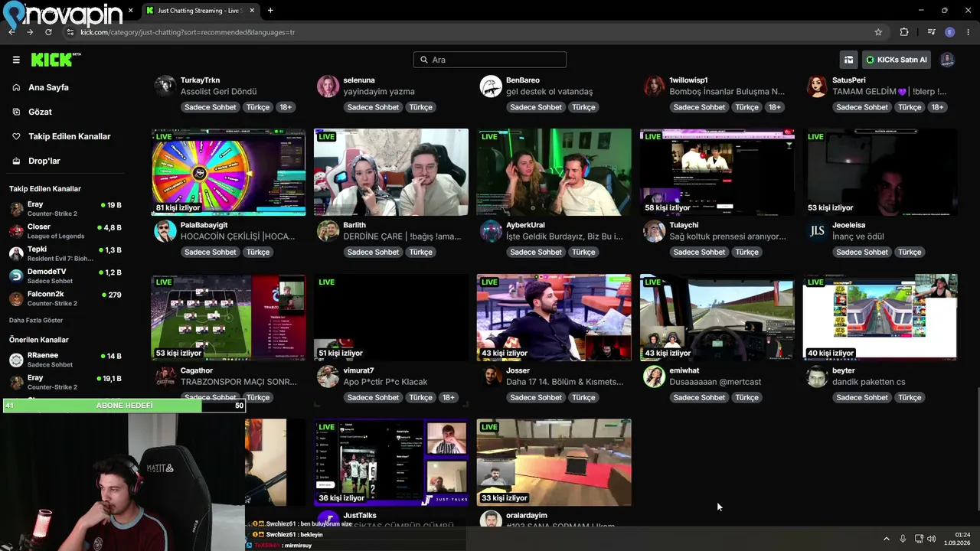This screenshot has height=551, width=980.
Task: Open Takip Edilen Kanallar in the sidebar
Action: point(69,136)
